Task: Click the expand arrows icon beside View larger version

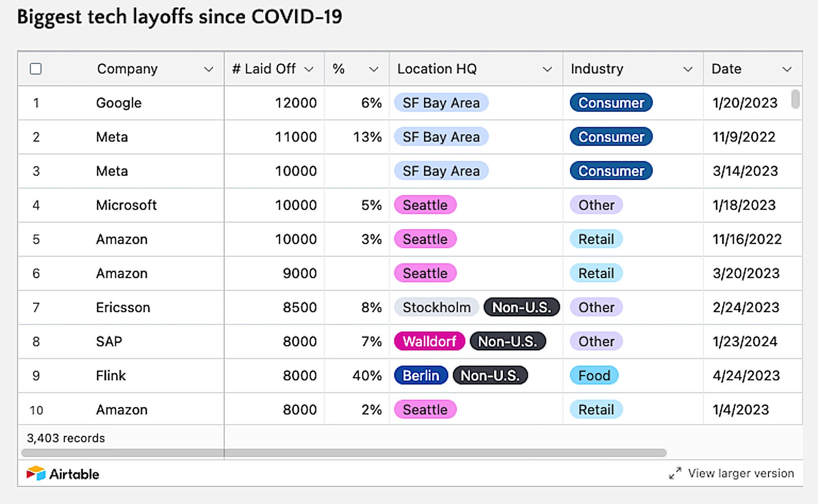Action: [x=675, y=473]
